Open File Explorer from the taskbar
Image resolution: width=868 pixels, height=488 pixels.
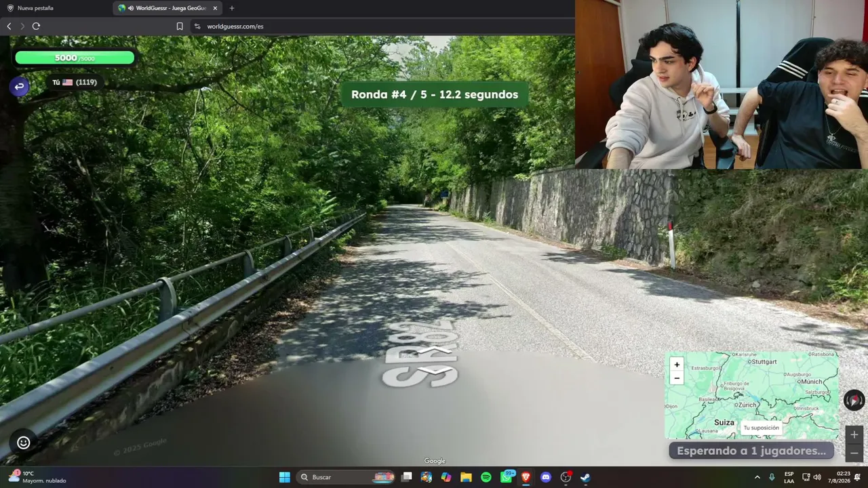tap(466, 477)
